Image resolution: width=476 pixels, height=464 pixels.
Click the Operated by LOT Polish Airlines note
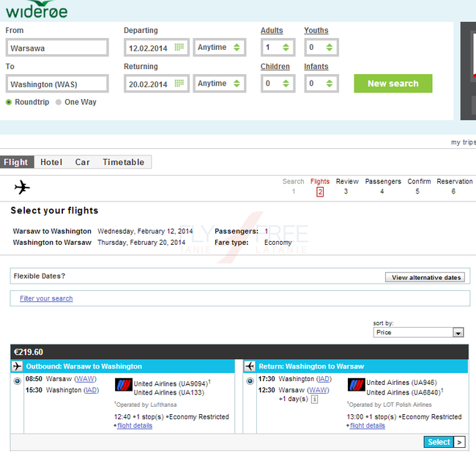click(x=390, y=405)
